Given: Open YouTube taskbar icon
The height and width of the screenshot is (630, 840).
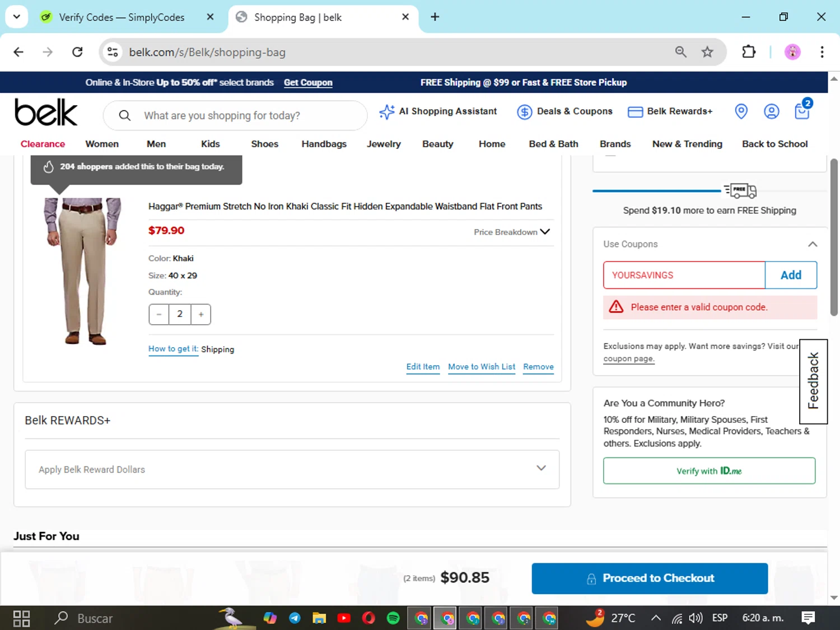Looking at the screenshot, I should [x=344, y=618].
